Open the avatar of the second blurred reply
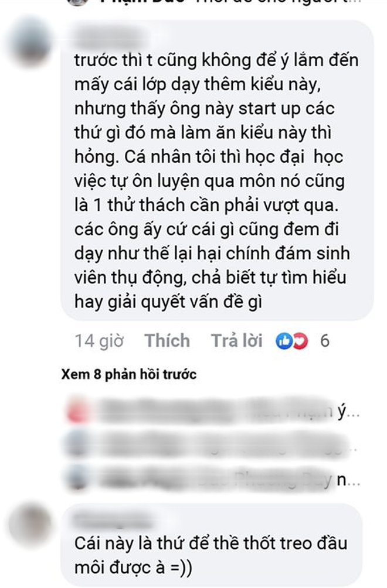This screenshot has width=387, height=588. click(x=77, y=443)
